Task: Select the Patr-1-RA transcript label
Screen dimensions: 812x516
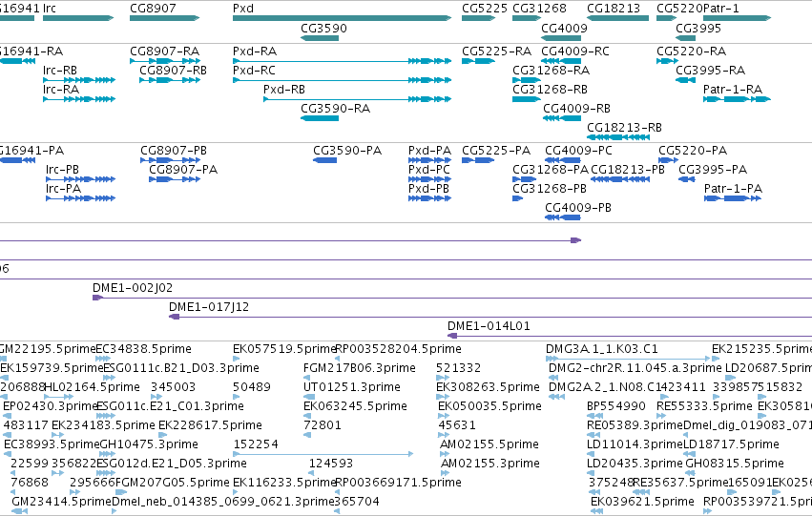Action: [733, 90]
